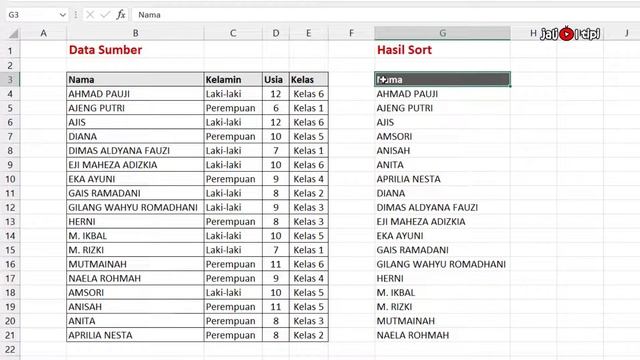Select column F header
Image resolution: width=640 pixels, height=360 pixels.
tap(351, 33)
